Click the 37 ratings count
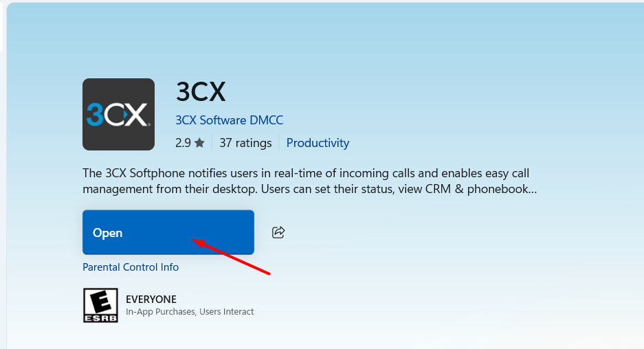This screenshot has height=349, width=644. (x=245, y=143)
